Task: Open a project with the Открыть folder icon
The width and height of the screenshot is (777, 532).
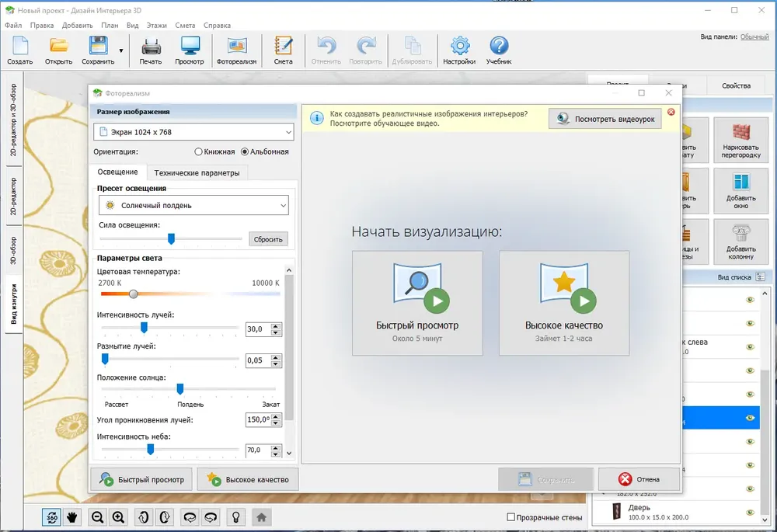Action: tap(58, 50)
